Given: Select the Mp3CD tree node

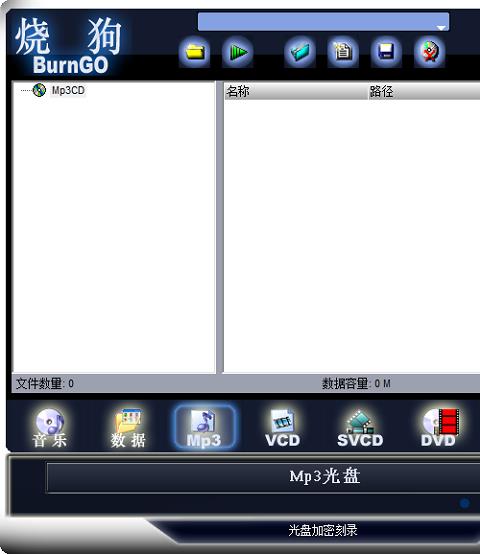Looking at the screenshot, I should point(68,90).
